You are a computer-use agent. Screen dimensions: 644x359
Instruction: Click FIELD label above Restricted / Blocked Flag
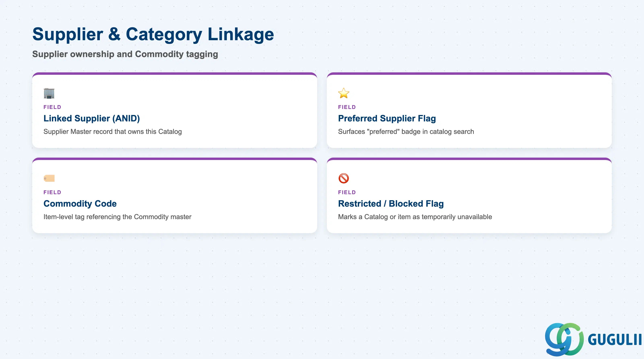pos(347,192)
